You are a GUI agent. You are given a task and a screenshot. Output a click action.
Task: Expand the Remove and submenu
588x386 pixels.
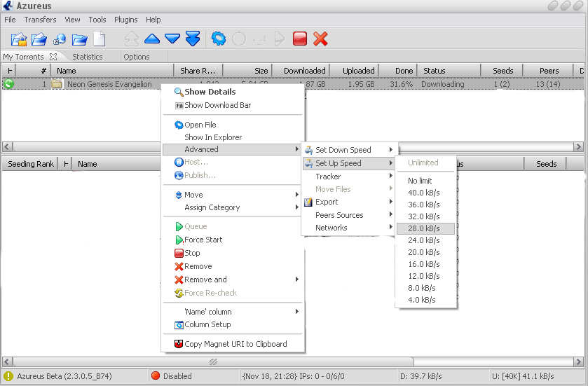click(233, 280)
